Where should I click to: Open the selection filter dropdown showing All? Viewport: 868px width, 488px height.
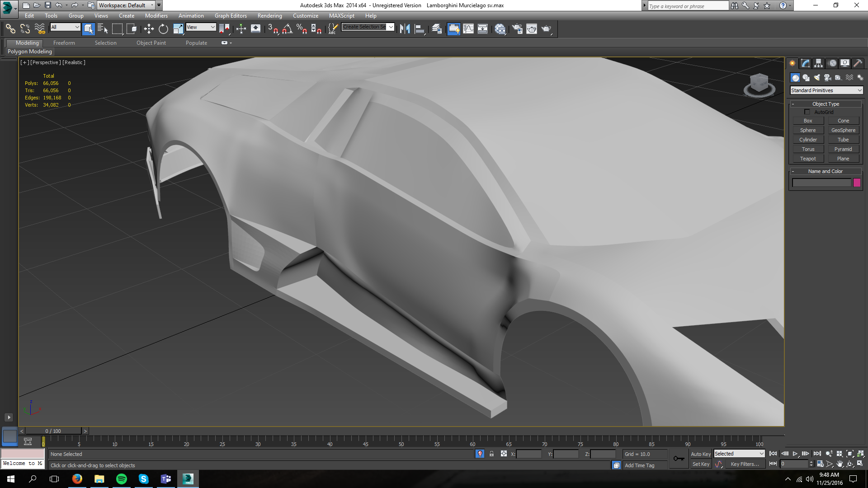coord(65,27)
